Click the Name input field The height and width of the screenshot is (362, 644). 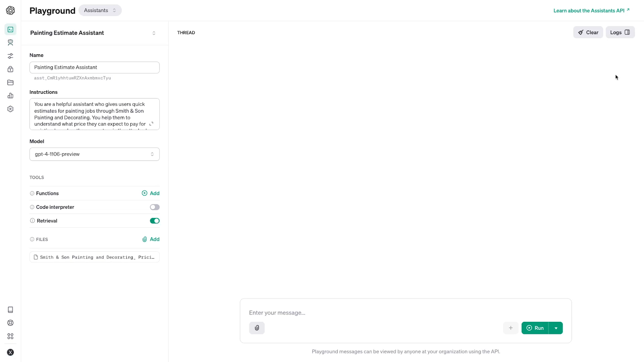pyautogui.click(x=95, y=68)
